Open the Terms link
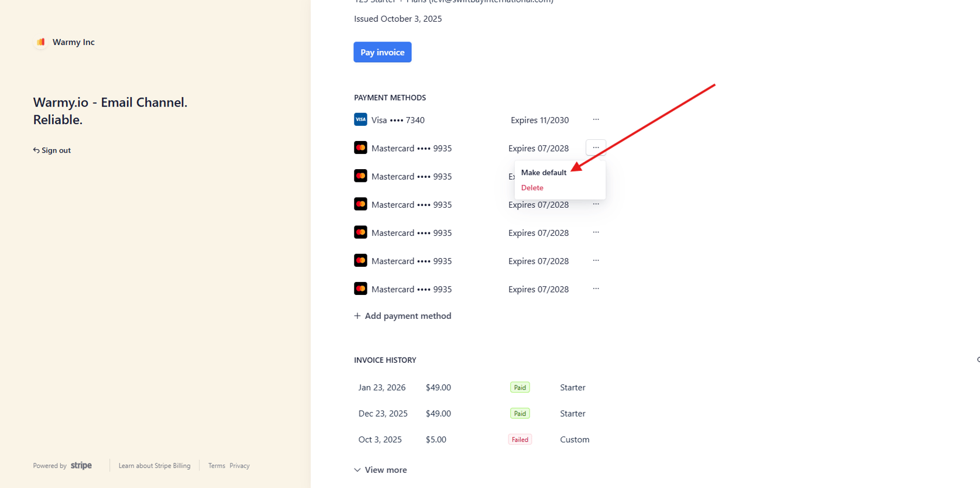This screenshot has width=980, height=488. (216, 466)
